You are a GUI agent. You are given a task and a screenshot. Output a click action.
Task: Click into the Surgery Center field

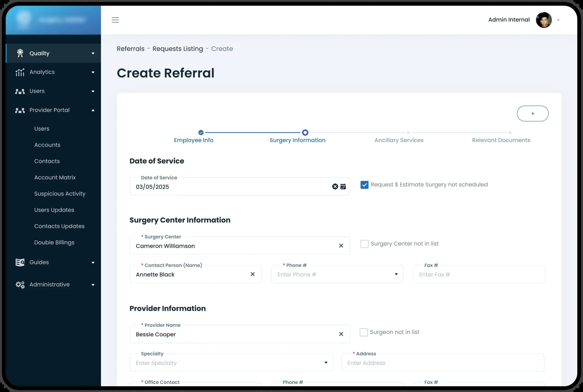pos(240,245)
